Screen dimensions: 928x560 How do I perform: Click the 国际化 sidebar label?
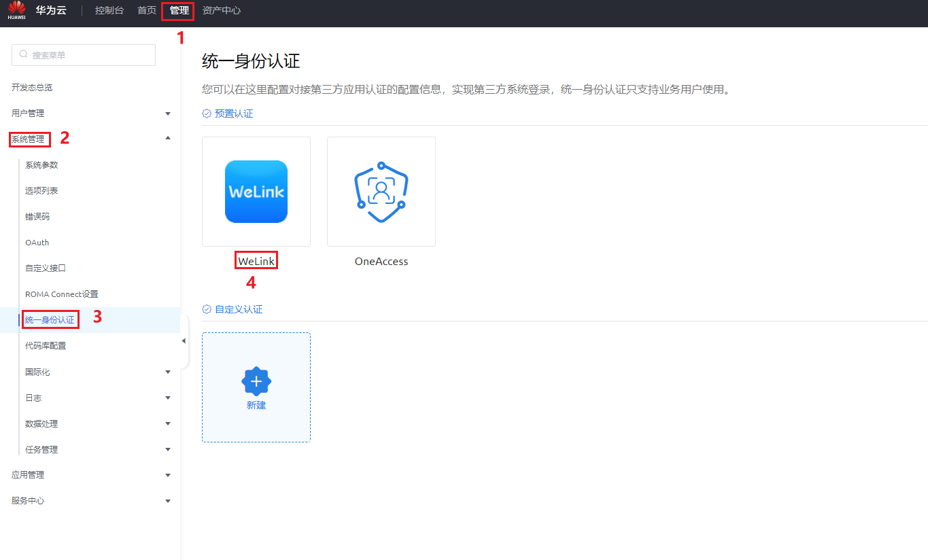[x=37, y=372]
